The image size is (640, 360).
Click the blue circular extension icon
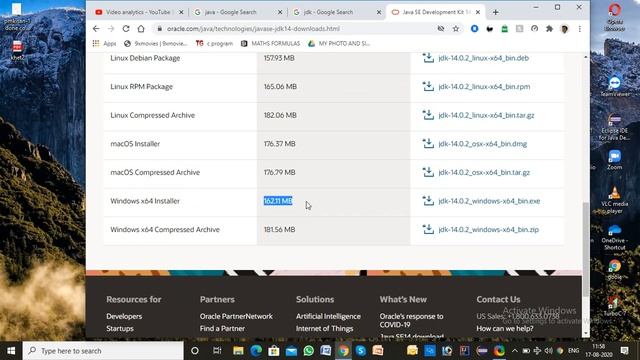click(x=474, y=29)
